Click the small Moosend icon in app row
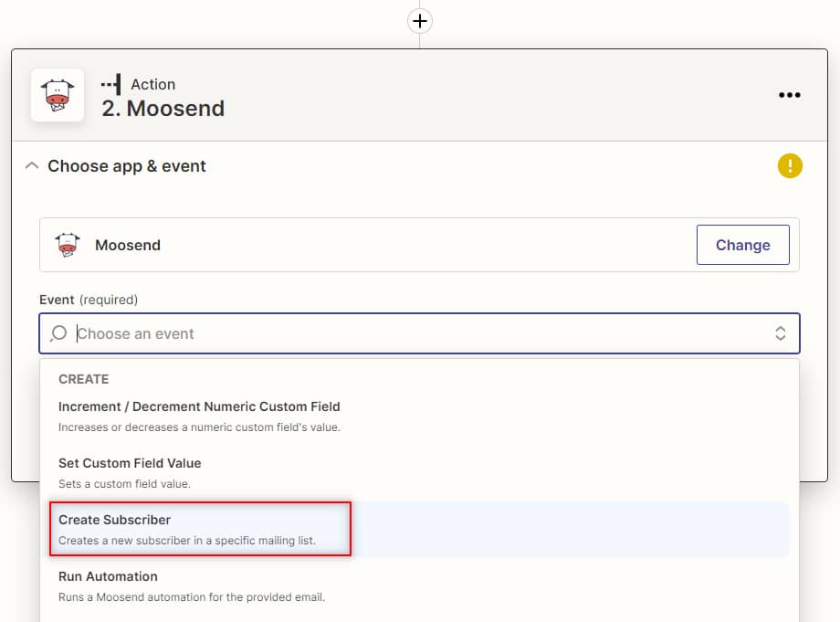 pyautogui.click(x=68, y=245)
